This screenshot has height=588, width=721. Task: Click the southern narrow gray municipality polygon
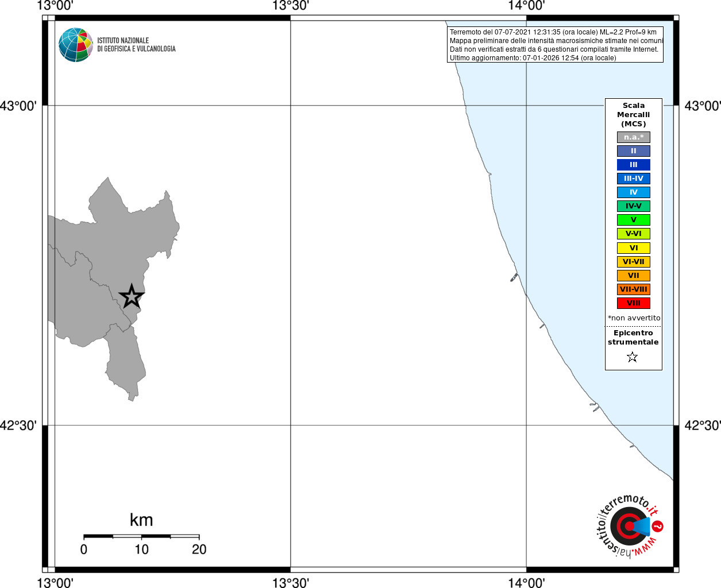(x=126, y=362)
